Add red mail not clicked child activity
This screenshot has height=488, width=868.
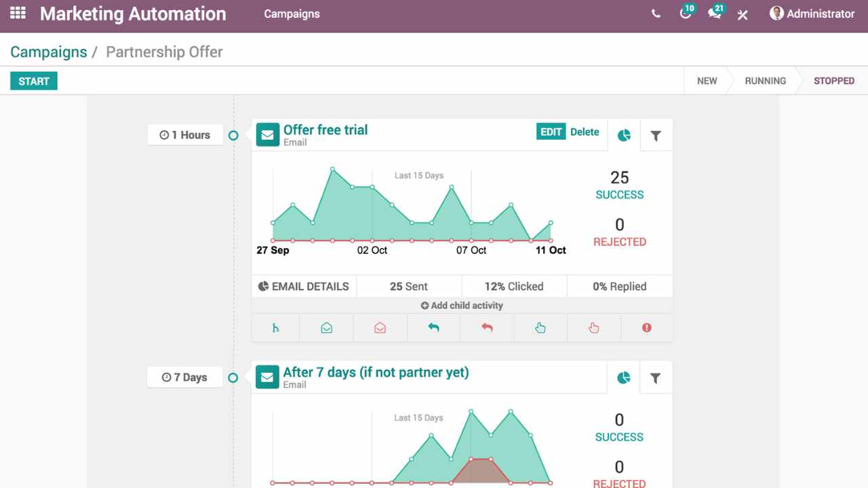coord(594,328)
